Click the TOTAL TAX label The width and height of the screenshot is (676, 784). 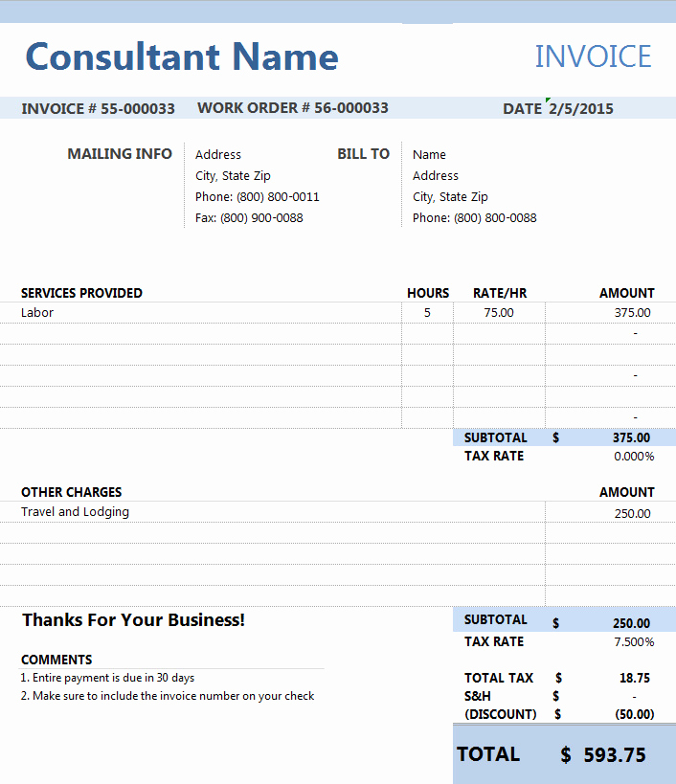tap(499, 678)
